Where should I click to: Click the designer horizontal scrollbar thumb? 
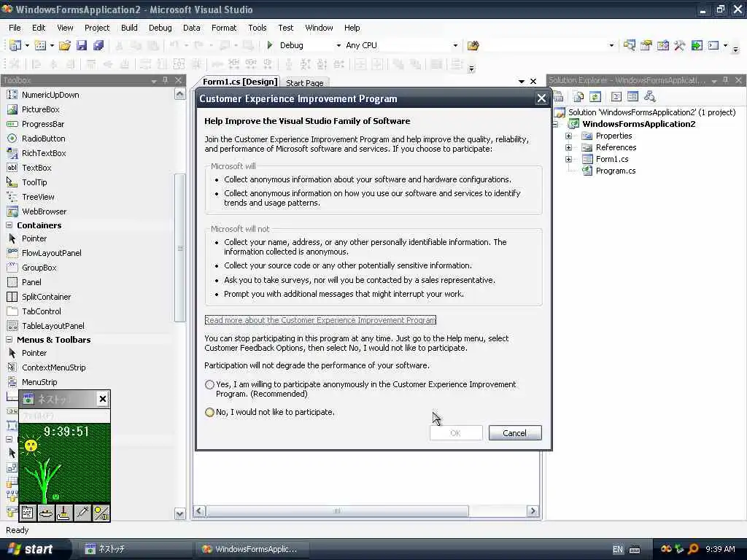[x=337, y=511]
